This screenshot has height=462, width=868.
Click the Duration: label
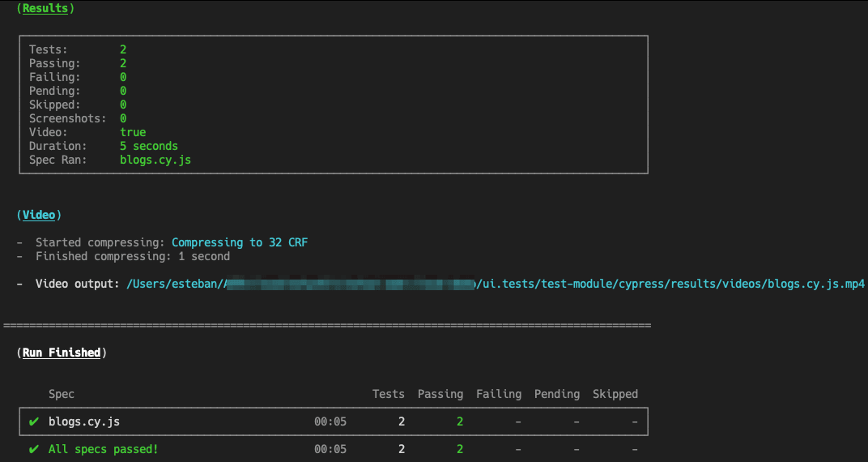tap(58, 146)
